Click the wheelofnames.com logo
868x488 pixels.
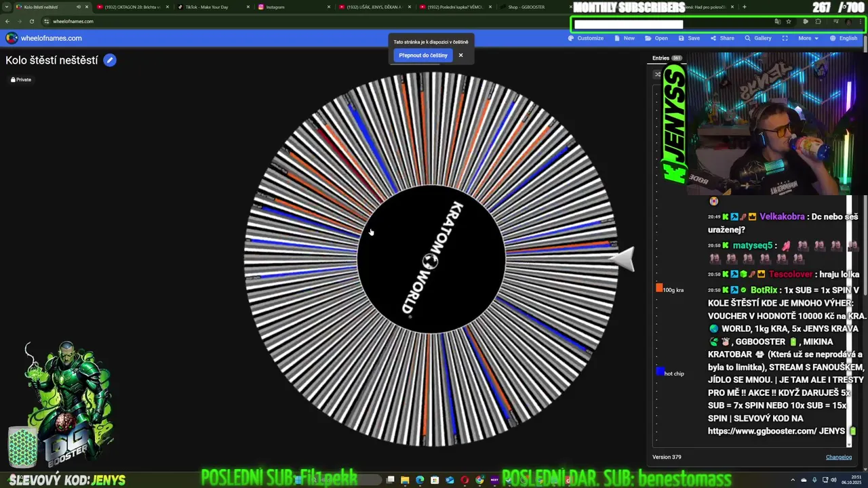pyautogui.click(x=44, y=38)
